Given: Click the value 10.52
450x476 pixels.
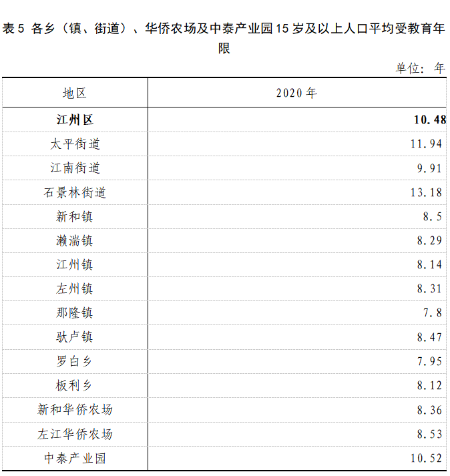Looking at the screenshot, I should (x=427, y=458).
